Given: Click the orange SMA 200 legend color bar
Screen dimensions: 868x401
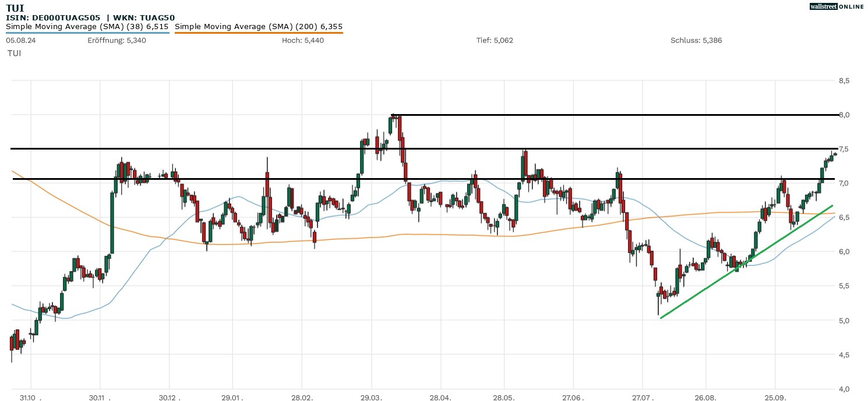Looking at the screenshot, I should click(259, 33).
